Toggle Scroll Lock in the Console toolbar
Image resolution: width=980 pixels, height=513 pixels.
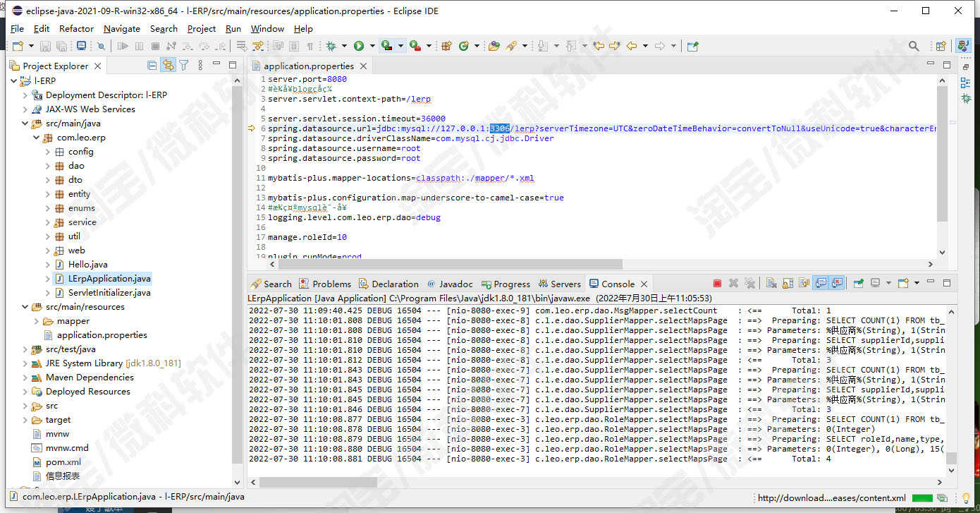tap(788, 284)
